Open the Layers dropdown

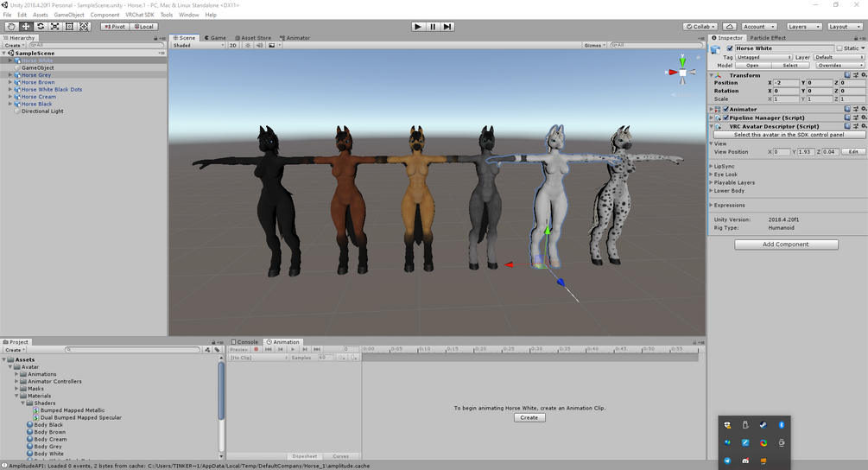[x=803, y=27]
